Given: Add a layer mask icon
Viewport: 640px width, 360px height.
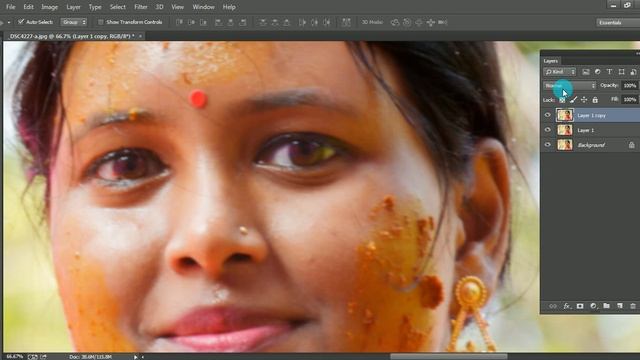Looking at the screenshot, I should (580, 306).
